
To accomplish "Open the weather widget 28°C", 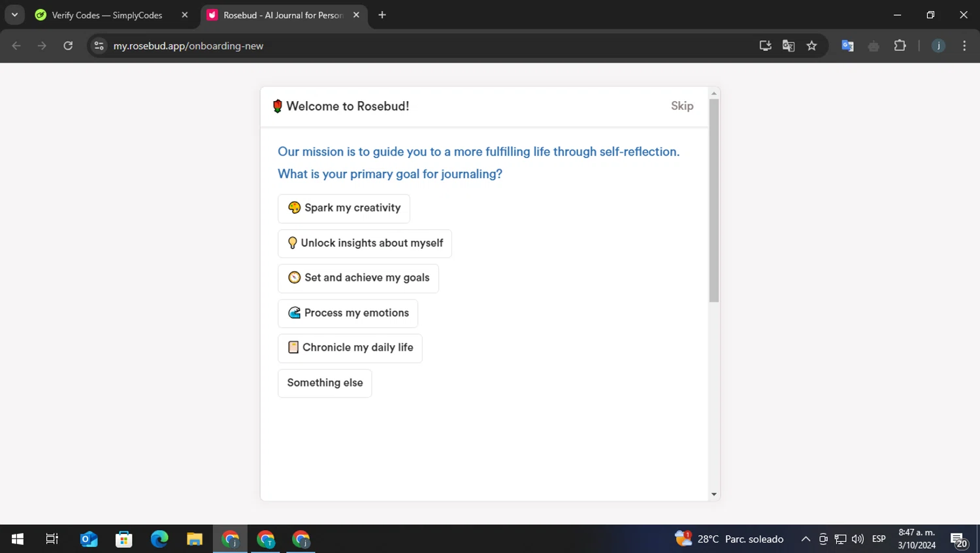I will point(729,539).
